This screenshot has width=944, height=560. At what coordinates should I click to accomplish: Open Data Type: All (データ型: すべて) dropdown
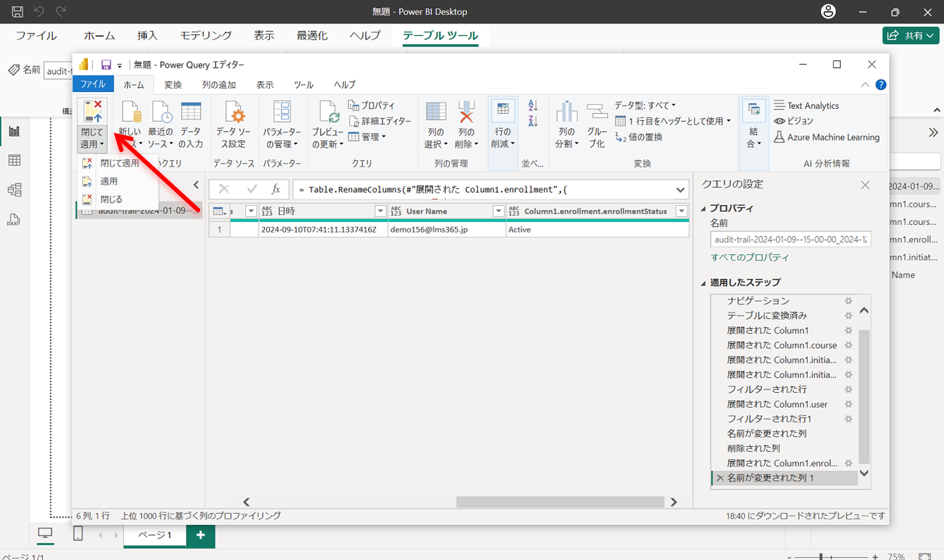645,105
